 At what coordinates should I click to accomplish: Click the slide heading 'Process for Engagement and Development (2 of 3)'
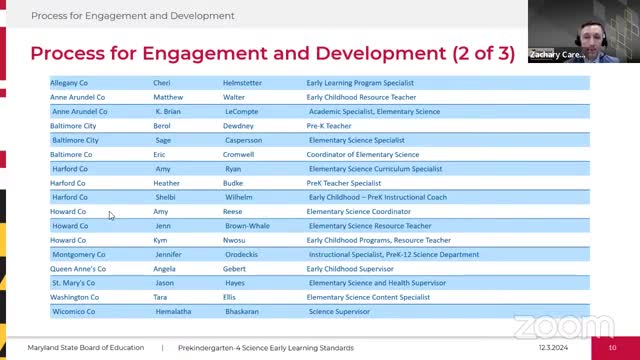tap(273, 53)
